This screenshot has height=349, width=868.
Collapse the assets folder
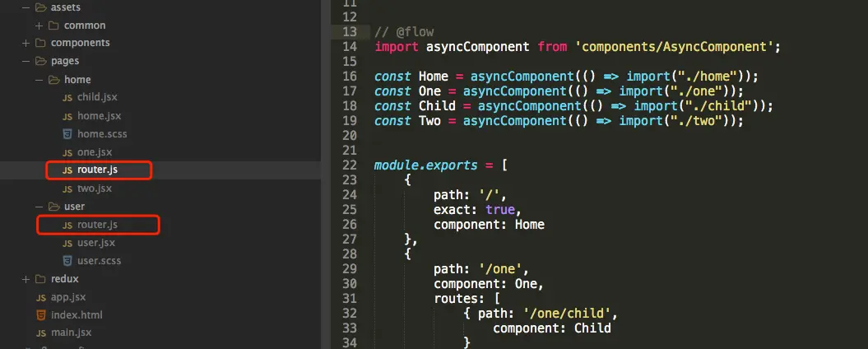pyautogui.click(x=26, y=7)
